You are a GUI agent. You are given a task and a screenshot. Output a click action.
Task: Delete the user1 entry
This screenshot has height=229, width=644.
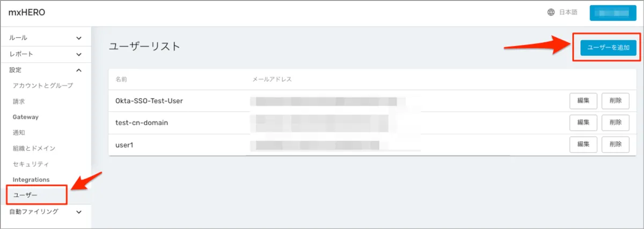[616, 144]
